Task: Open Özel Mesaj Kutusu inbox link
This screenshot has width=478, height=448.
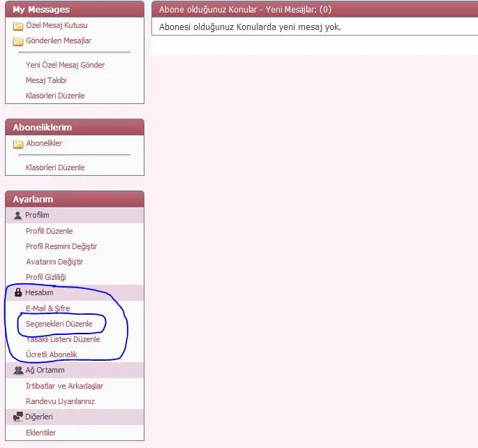Action: pyautogui.click(x=57, y=25)
